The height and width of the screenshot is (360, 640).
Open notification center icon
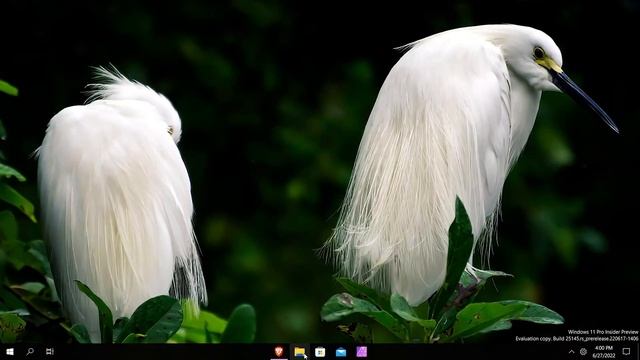627,351
